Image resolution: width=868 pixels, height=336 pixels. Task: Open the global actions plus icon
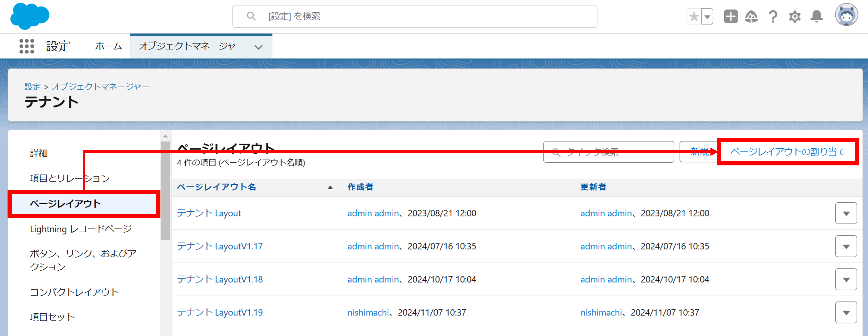731,16
